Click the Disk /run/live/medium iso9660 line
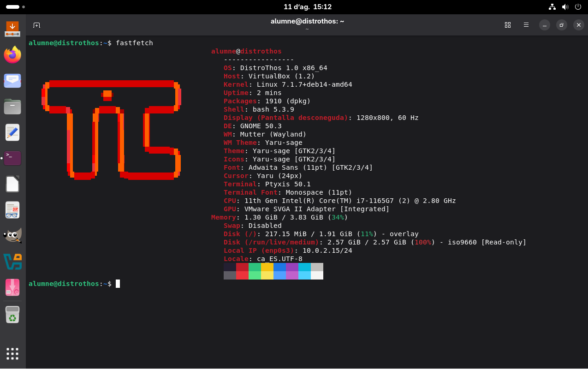Viewport: 588px width, 369px height. (375, 242)
